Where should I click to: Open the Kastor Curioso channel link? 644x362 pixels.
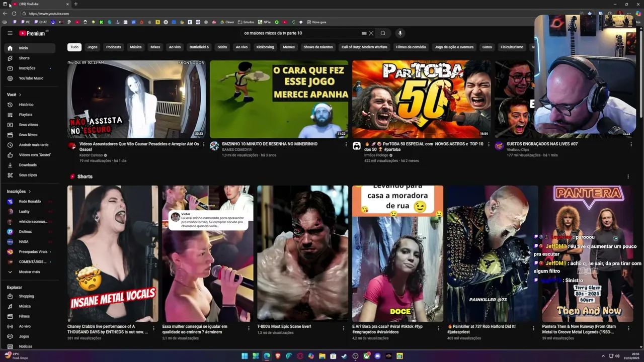pyautogui.click(x=91, y=155)
